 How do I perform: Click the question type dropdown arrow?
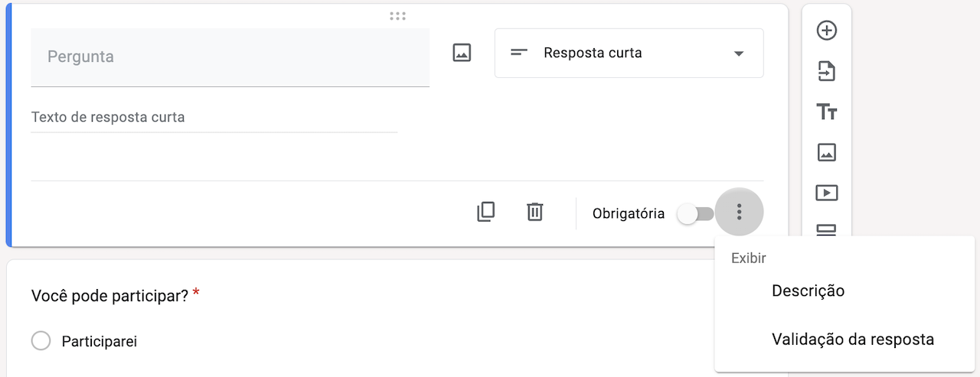[x=739, y=54]
